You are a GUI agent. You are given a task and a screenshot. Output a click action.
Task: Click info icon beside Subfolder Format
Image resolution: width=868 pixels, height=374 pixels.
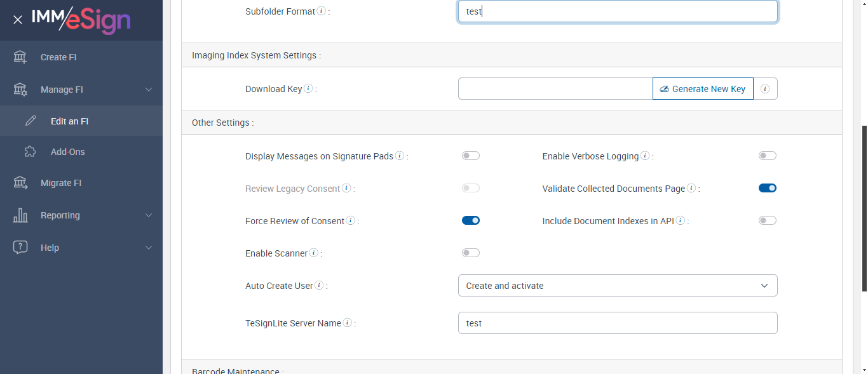pyautogui.click(x=322, y=11)
